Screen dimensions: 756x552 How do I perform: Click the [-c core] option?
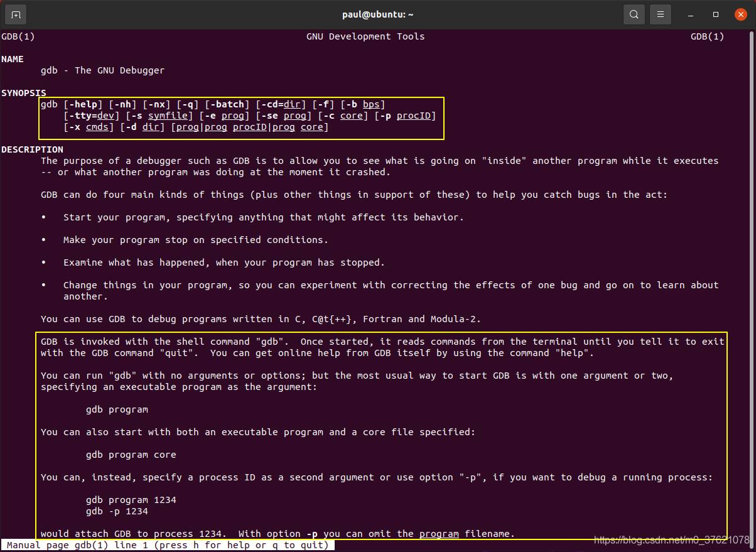click(343, 116)
